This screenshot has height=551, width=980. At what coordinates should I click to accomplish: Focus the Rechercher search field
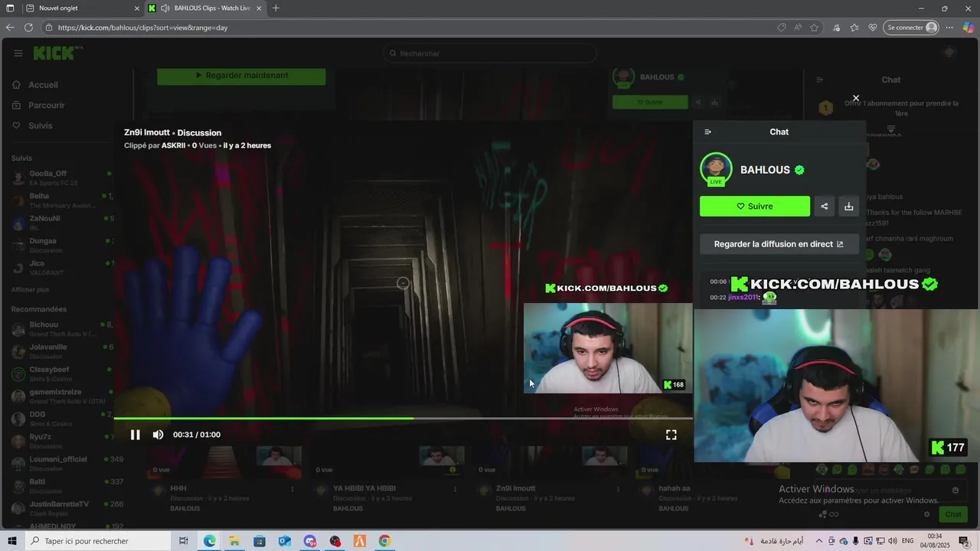pos(490,54)
